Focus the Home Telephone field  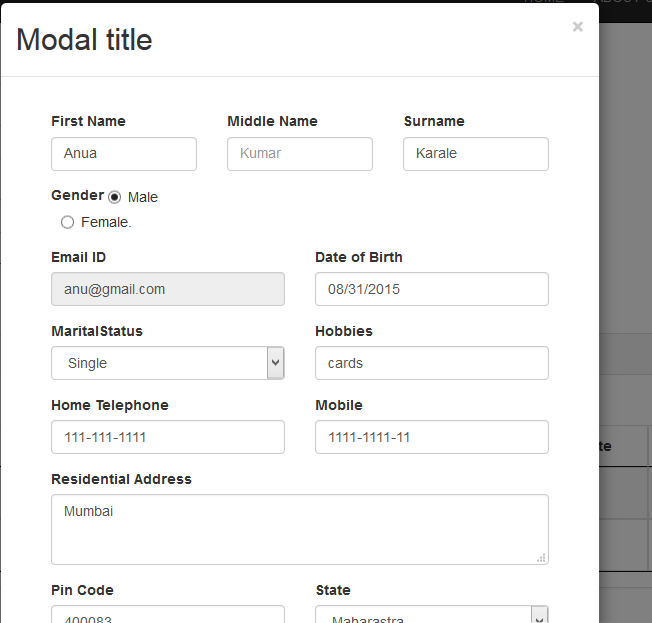point(168,437)
